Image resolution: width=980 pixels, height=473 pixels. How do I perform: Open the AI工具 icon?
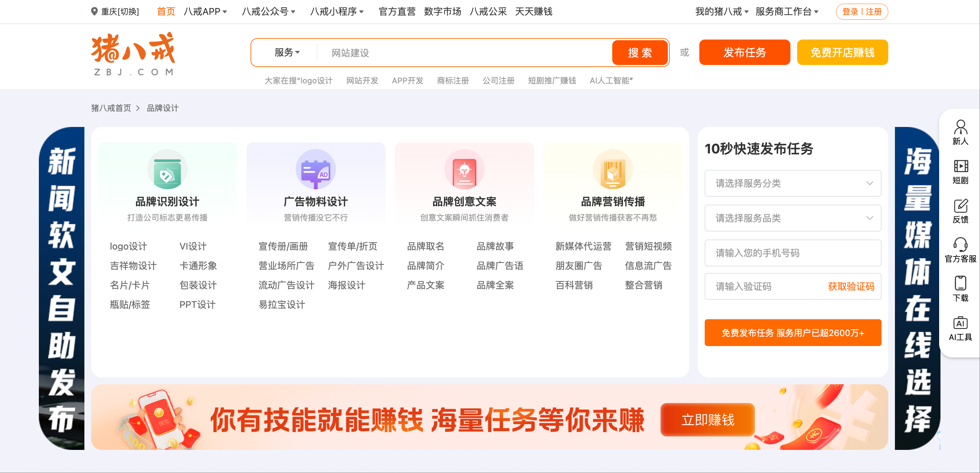pos(960,323)
